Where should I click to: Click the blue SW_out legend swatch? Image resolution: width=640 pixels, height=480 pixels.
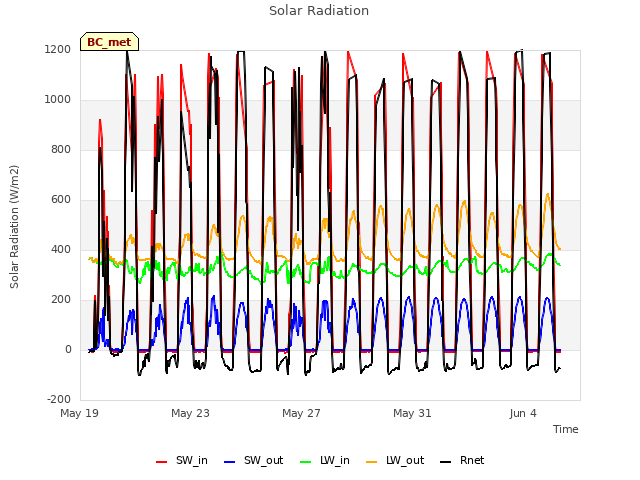[230, 462]
